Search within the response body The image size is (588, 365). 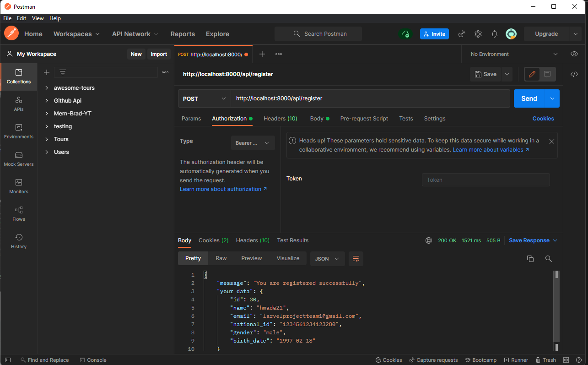click(548, 258)
